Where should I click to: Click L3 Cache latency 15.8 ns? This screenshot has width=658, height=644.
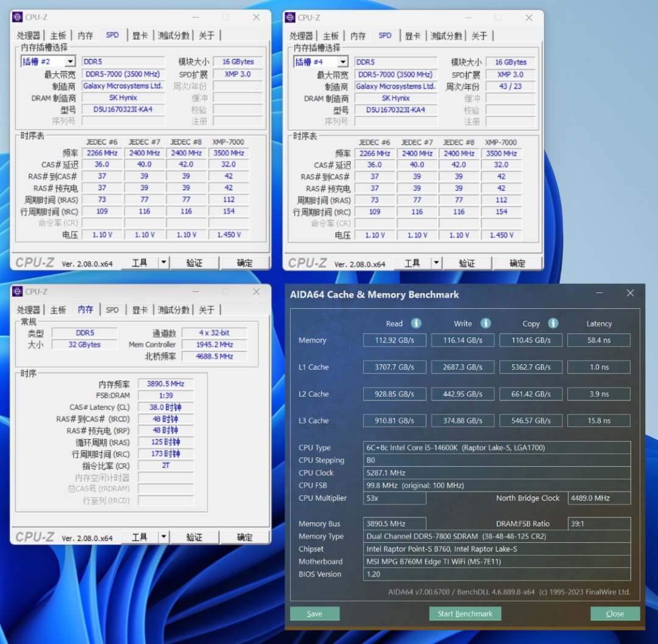599,420
